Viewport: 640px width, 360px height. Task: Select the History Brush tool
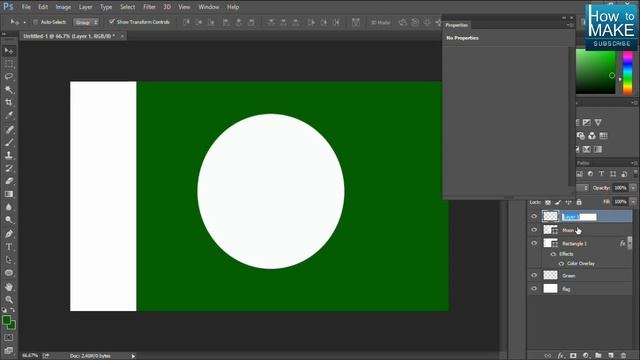pyautogui.click(x=9, y=168)
